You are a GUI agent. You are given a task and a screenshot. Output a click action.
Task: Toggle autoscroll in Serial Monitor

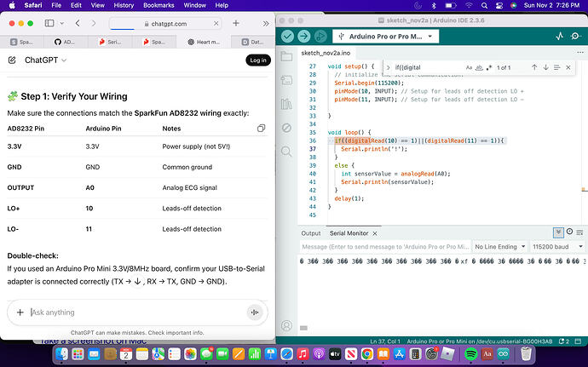(559, 232)
